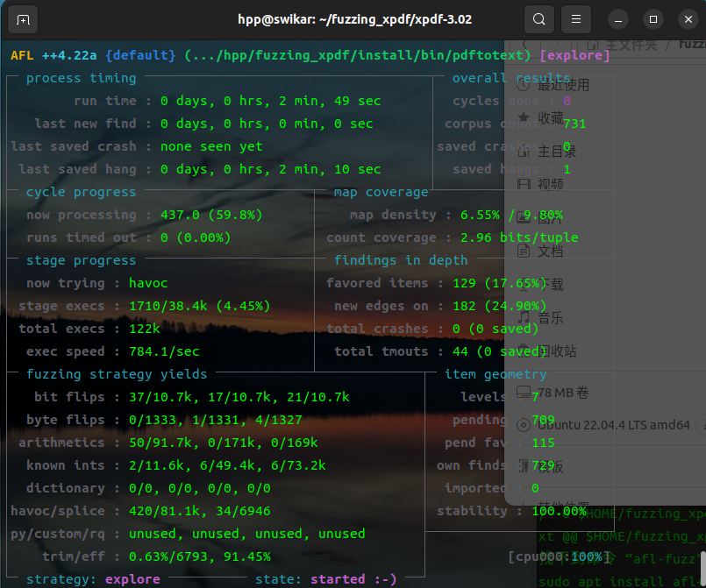Maximize the terminal window
This screenshot has width=706, height=588.
click(x=653, y=19)
